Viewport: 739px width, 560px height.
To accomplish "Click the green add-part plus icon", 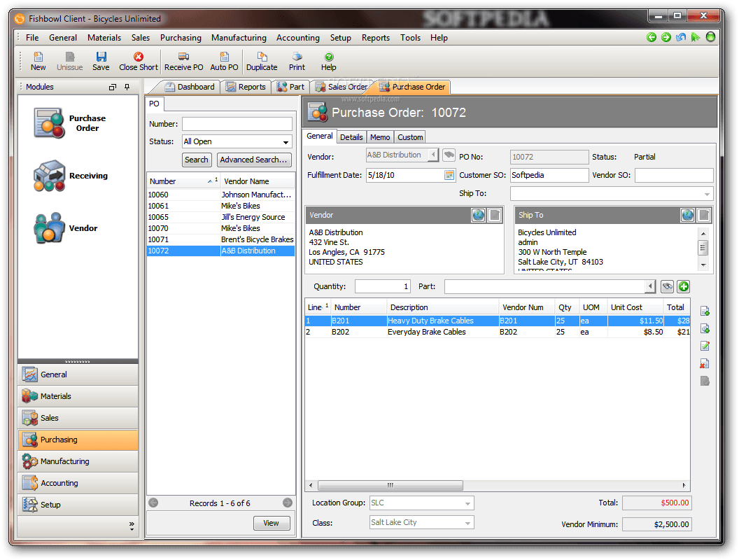I will pos(684,286).
